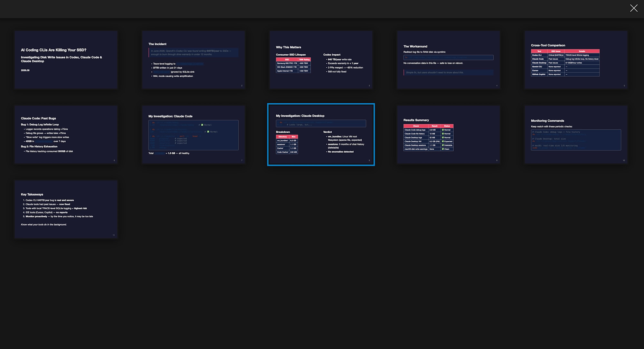Open the title slide about AI Coding CLIs

66,60
